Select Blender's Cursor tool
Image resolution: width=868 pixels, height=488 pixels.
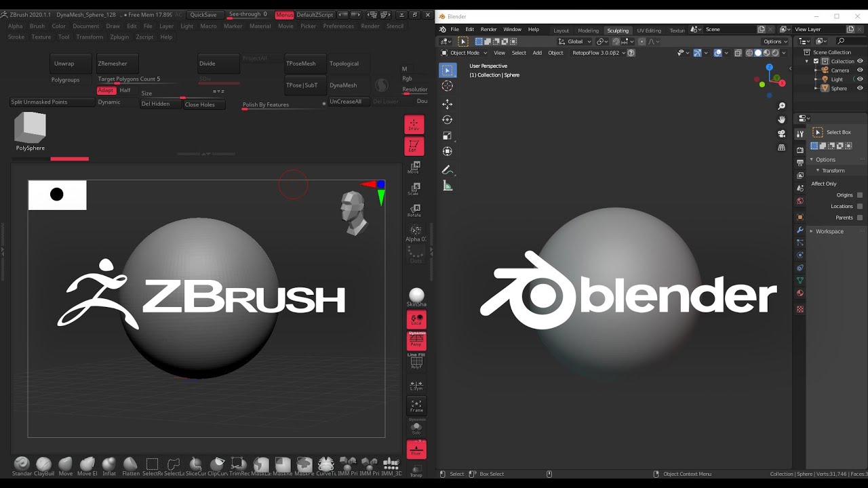pos(448,85)
